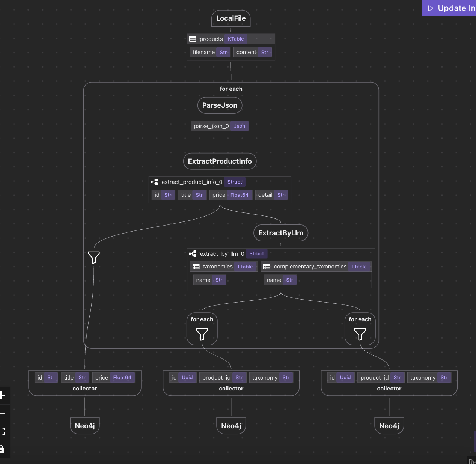476x464 pixels.
Task: Click the extract_product_info_0 struct icon
Action: [154, 182]
